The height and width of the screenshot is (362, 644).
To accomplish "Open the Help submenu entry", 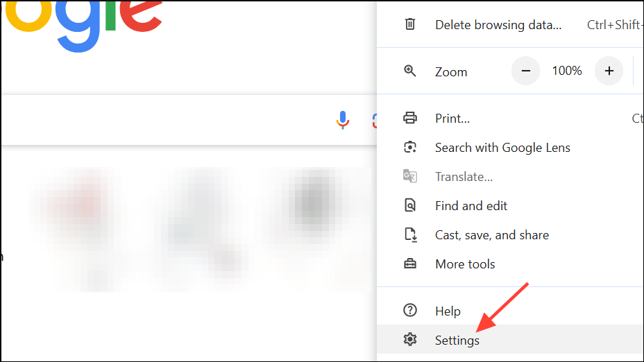I will 510,311.
